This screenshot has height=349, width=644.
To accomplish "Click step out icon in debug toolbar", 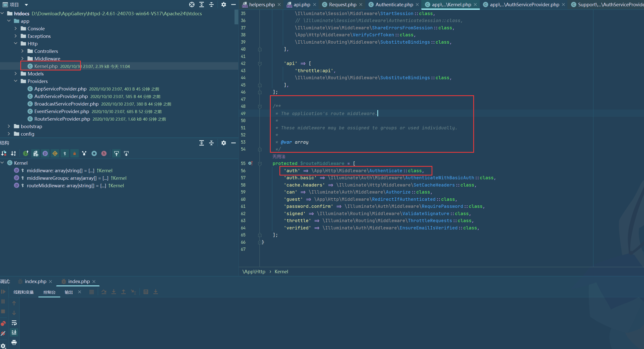I will coord(124,292).
